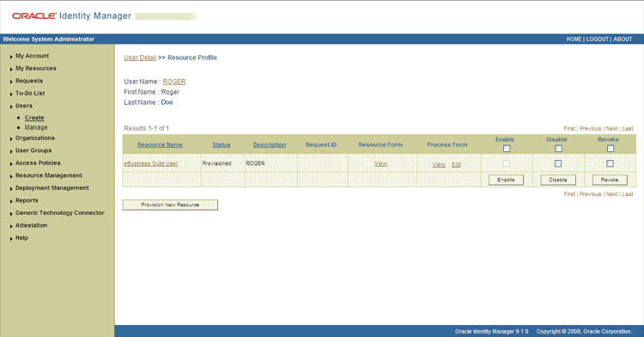Open User Groups menu item
The height and width of the screenshot is (337, 644).
33,150
